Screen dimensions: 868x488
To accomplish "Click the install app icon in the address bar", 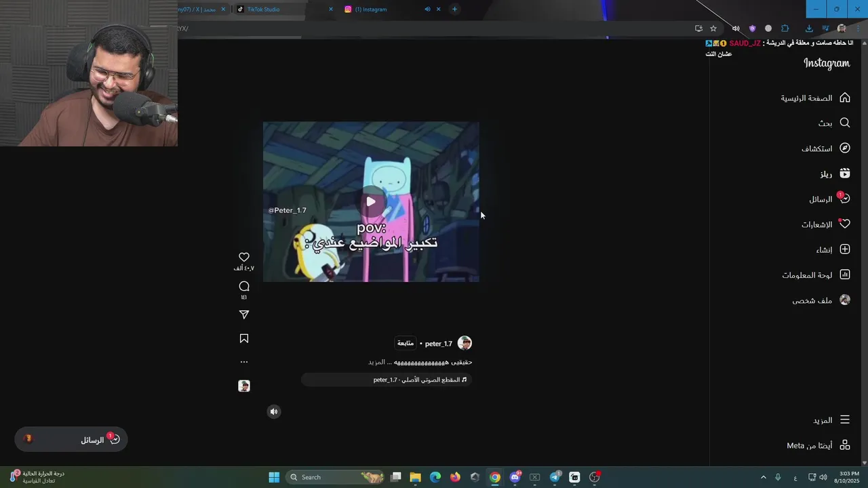I will (x=698, y=28).
